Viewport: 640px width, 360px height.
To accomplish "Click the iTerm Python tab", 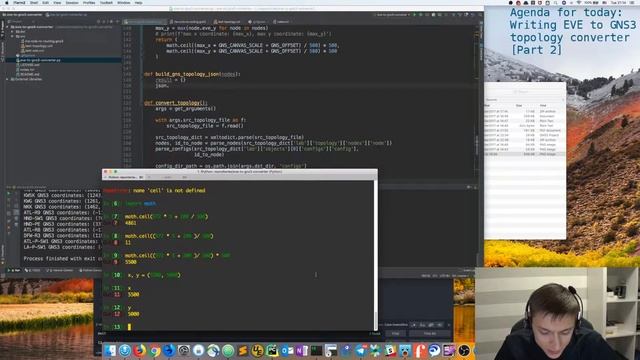I will point(123,177).
